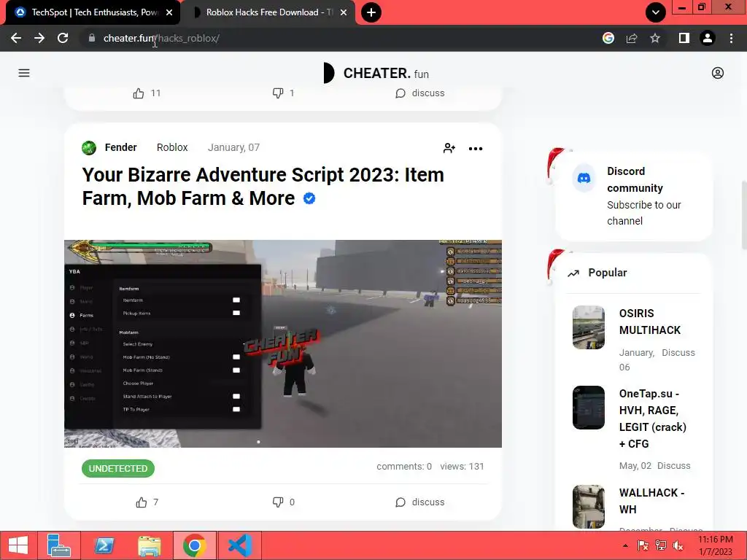This screenshot has height=560, width=747.
Task: Click OSIRIS MULTIHACK thumbnail
Action: (x=589, y=327)
